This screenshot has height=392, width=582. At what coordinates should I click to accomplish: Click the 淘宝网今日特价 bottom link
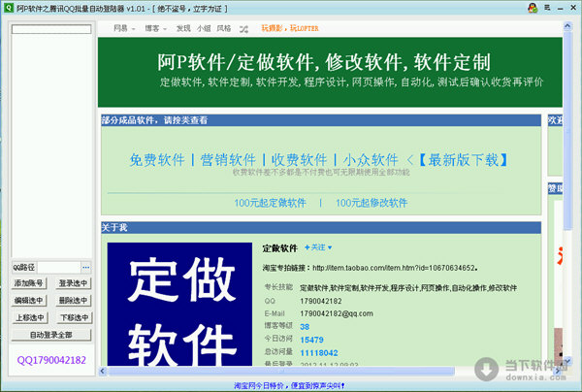click(289, 386)
